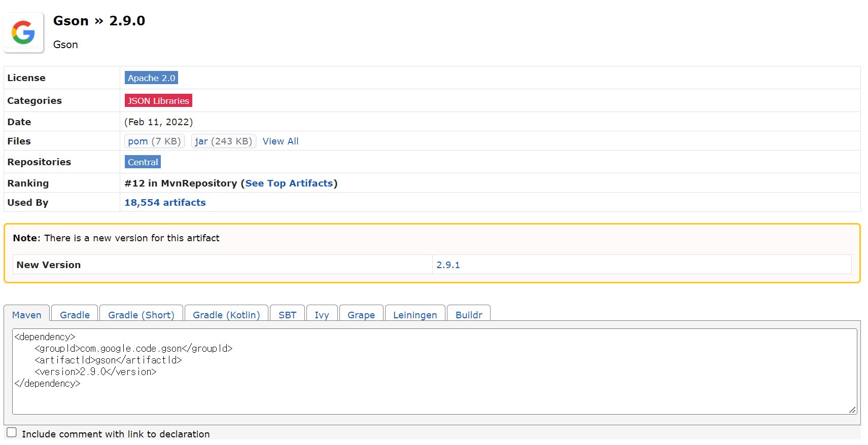This screenshot has height=445, width=868.
Task: Open the Apache 2.0 license badge
Action: (x=151, y=78)
